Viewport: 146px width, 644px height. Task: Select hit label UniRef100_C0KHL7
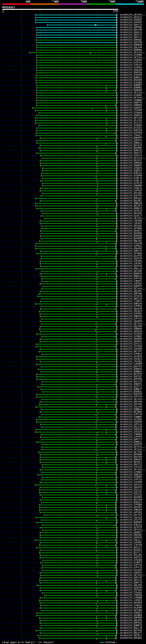tap(131, 135)
